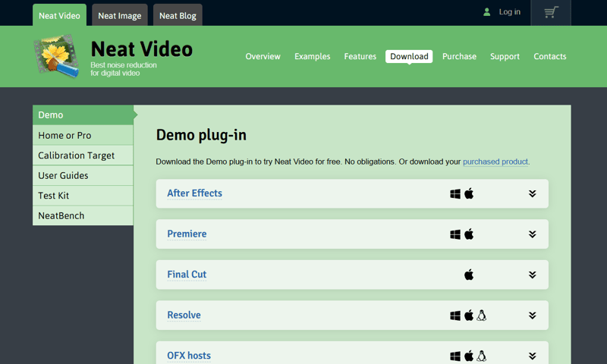This screenshot has width=607, height=364.
Task: Switch to the Neat Blog tab
Action: point(178,15)
